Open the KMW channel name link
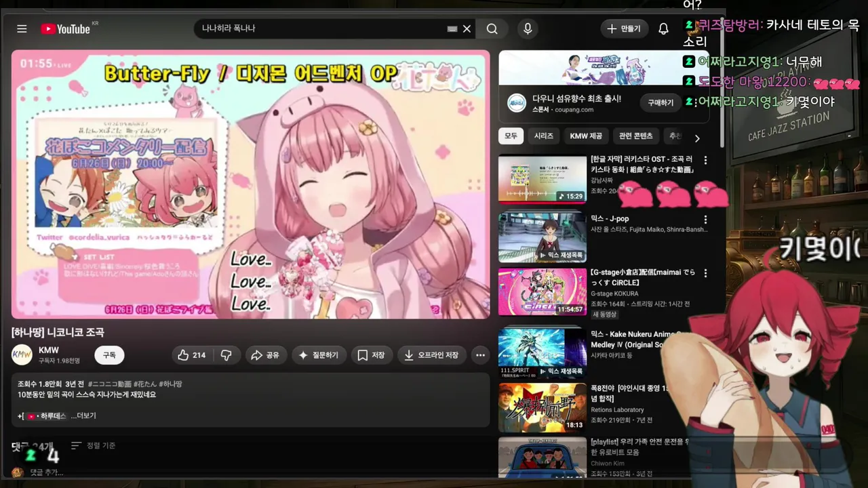868x488 pixels. pos(49,350)
